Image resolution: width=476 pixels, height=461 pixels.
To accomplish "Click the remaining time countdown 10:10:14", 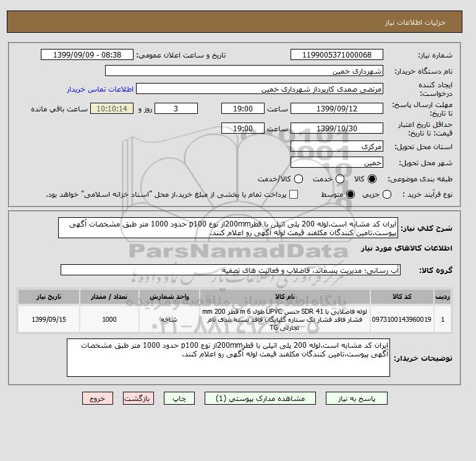I will tap(112, 108).
